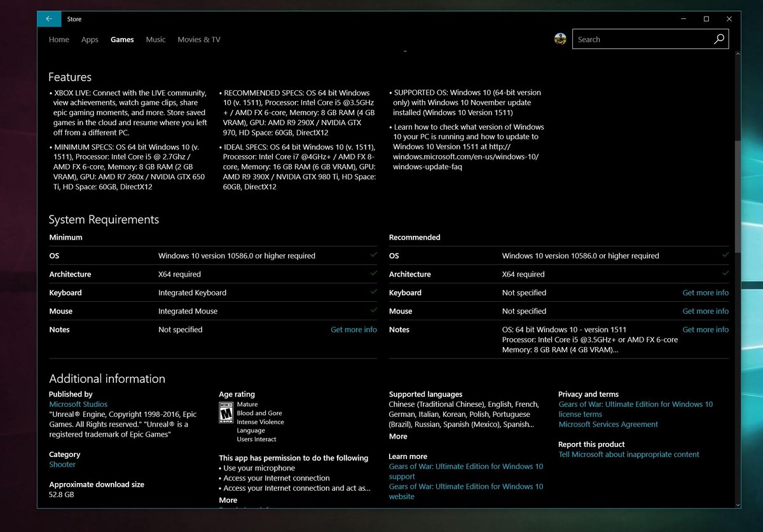Image resolution: width=763 pixels, height=532 pixels.
Task: Click the Minimum X64 required value
Action: click(179, 275)
